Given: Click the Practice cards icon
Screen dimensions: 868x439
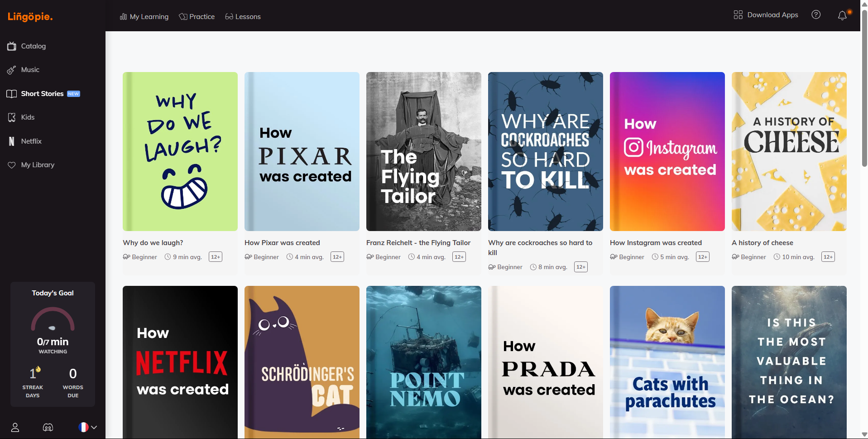Looking at the screenshot, I should 183,16.
